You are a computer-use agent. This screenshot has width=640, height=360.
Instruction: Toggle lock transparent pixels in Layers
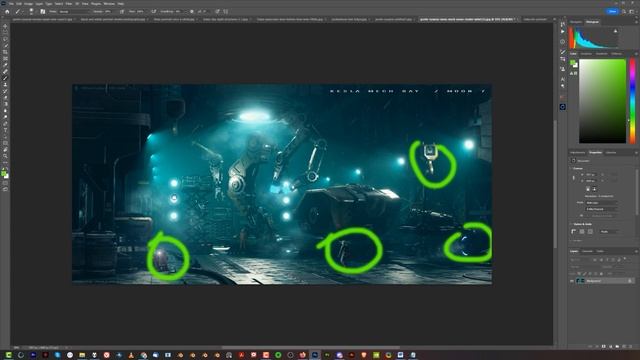(579, 273)
